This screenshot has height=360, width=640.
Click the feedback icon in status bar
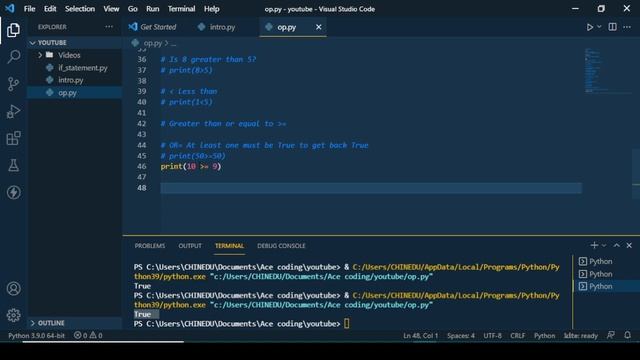point(611,335)
